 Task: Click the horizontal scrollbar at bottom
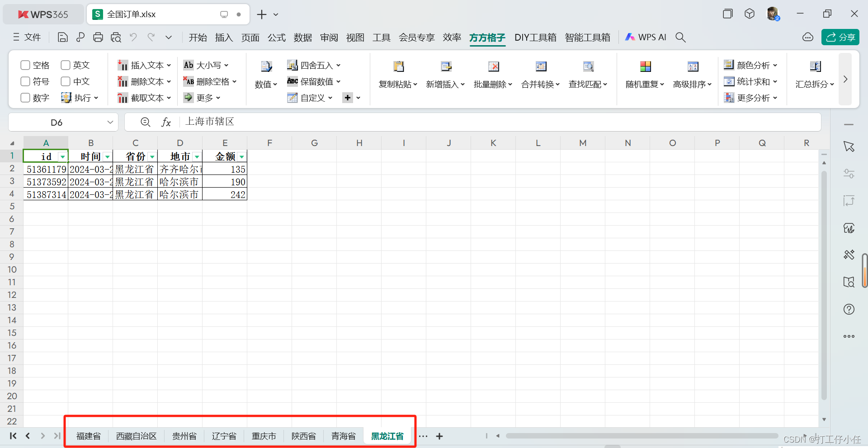tap(642, 436)
